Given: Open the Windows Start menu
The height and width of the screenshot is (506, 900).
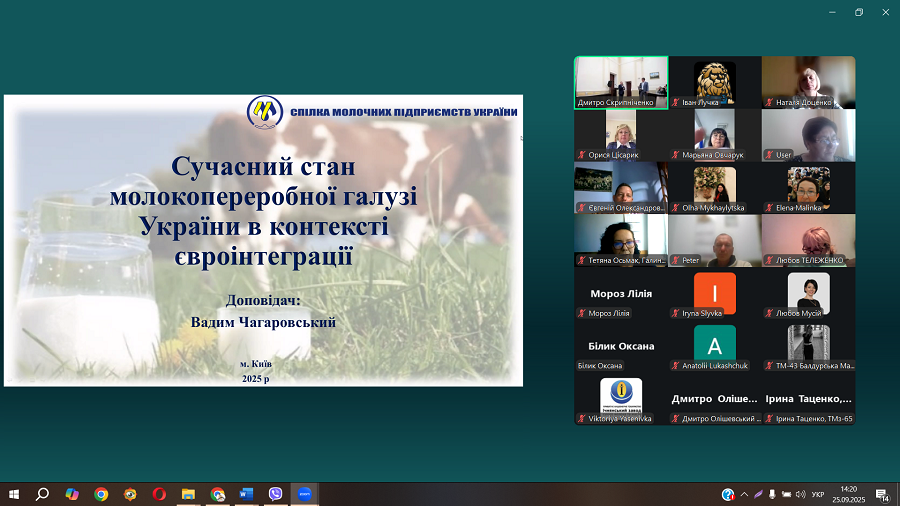Looking at the screenshot, I should pyautogui.click(x=14, y=494).
